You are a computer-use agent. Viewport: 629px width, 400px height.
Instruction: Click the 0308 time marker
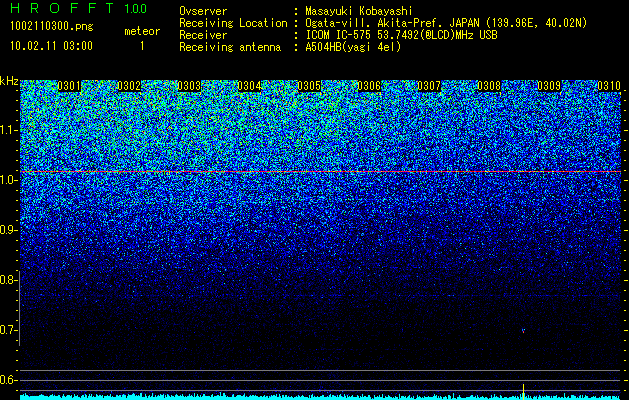(489, 86)
